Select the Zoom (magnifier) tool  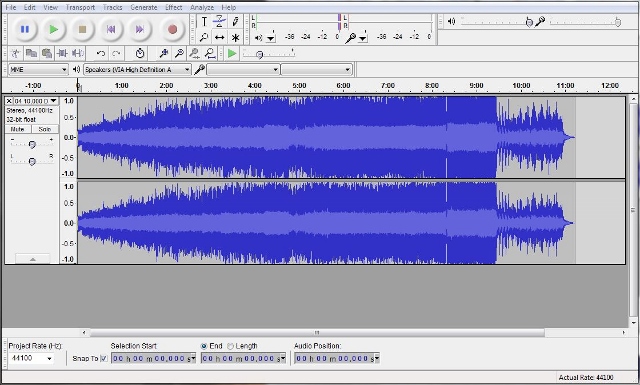pos(204,38)
